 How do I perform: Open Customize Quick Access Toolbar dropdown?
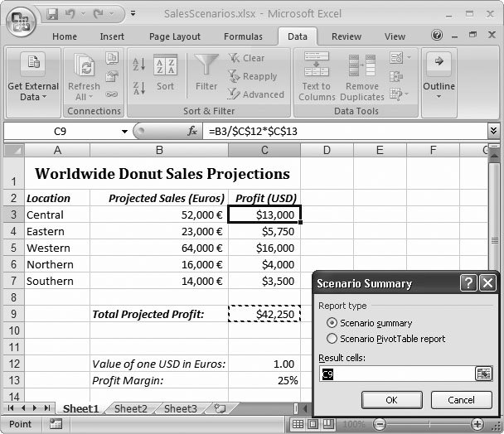[x=133, y=13]
